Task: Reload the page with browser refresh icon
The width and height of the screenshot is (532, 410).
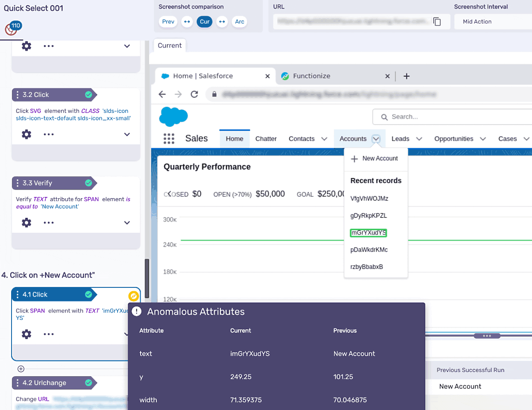Action: (x=194, y=94)
